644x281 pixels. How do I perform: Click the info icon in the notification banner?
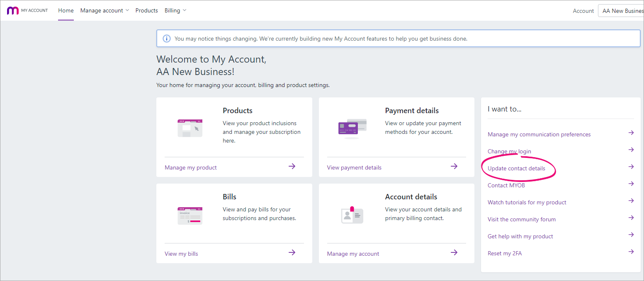[x=166, y=38]
